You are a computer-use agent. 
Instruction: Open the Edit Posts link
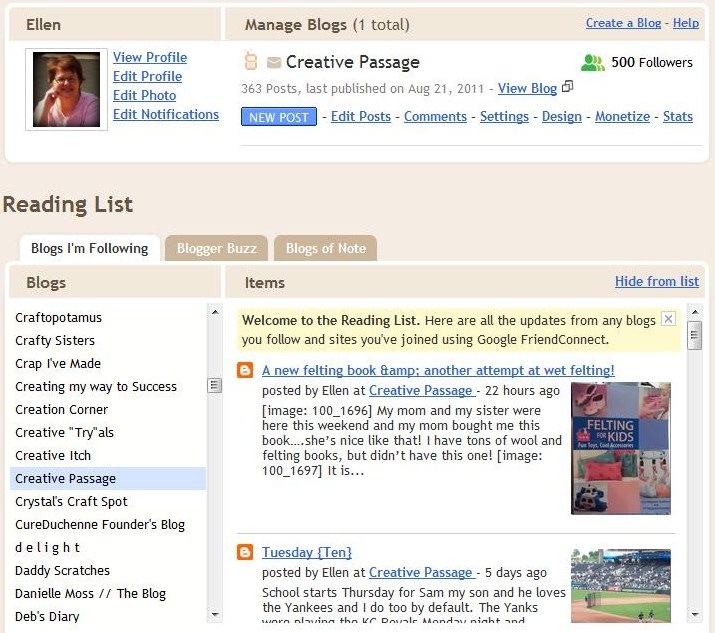pyautogui.click(x=361, y=116)
